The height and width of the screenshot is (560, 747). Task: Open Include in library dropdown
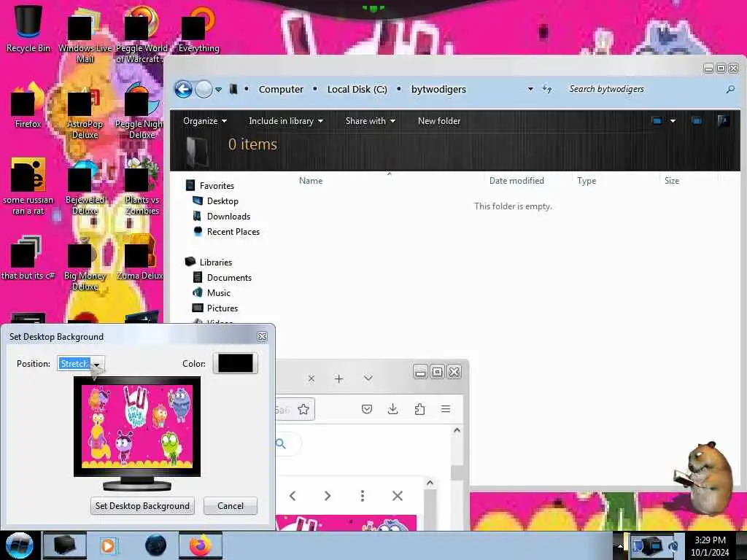pos(286,121)
